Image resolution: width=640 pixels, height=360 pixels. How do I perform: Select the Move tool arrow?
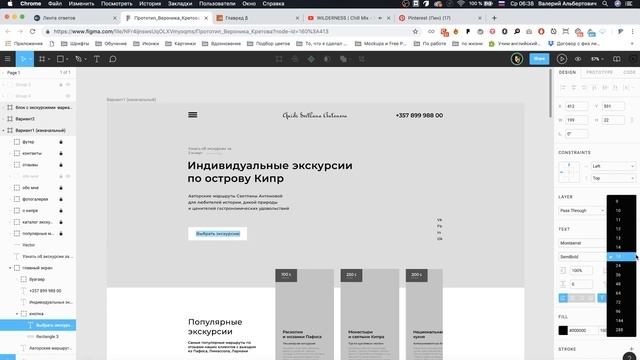coord(23,59)
